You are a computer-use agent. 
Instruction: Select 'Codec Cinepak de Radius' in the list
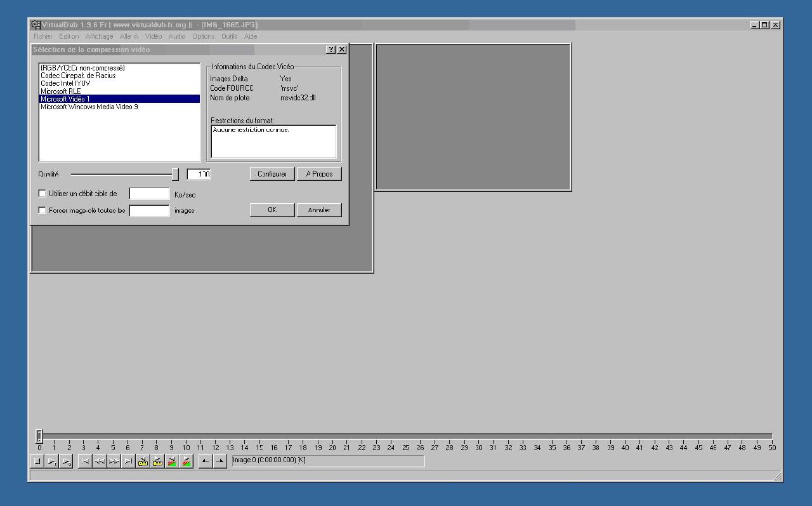119,76
